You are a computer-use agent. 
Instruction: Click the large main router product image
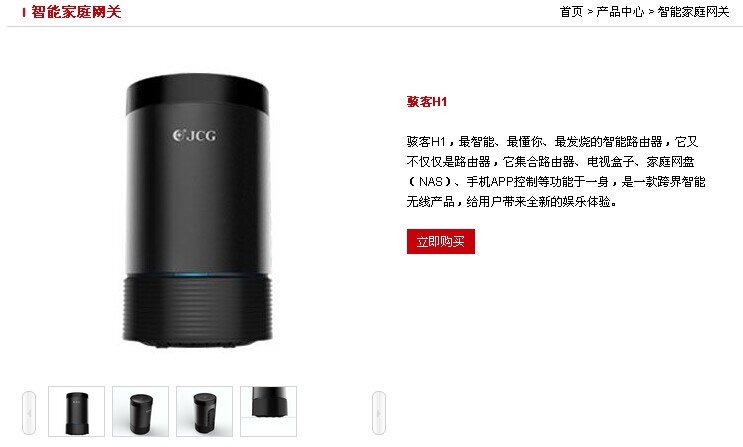pyautogui.click(x=197, y=210)
